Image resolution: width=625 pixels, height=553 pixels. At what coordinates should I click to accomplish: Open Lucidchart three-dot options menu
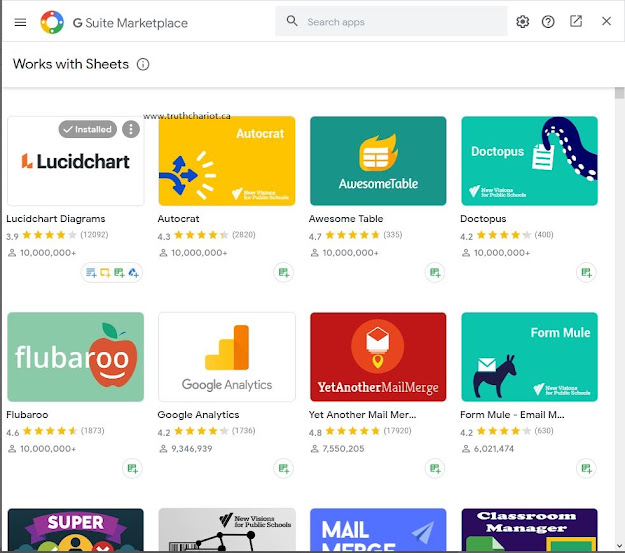(131, 129)
